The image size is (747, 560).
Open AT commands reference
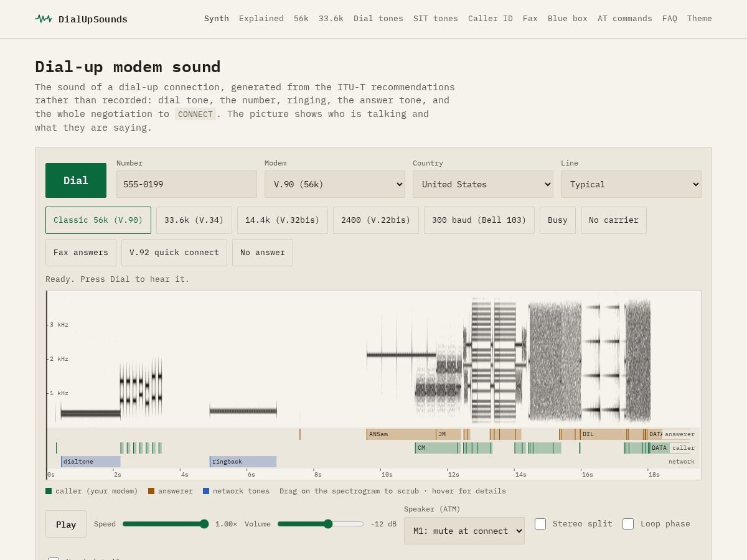click(x=625, y=19)
